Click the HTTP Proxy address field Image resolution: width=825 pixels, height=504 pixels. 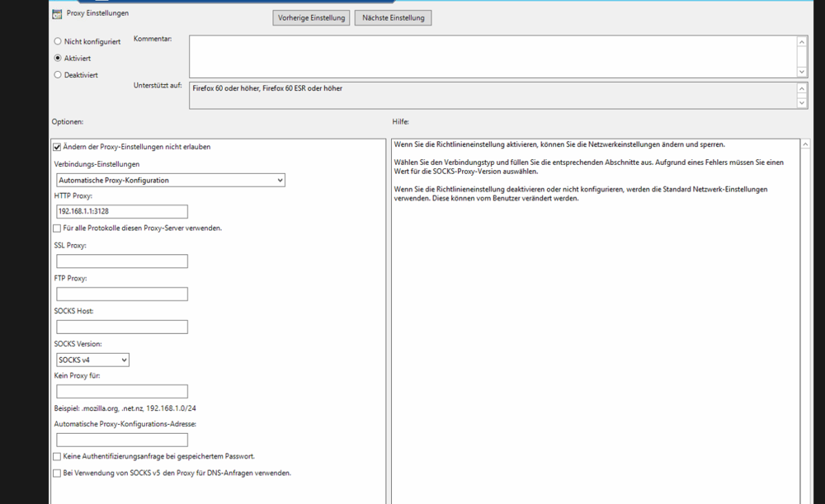pyautogui.click(x=121, y=212)
